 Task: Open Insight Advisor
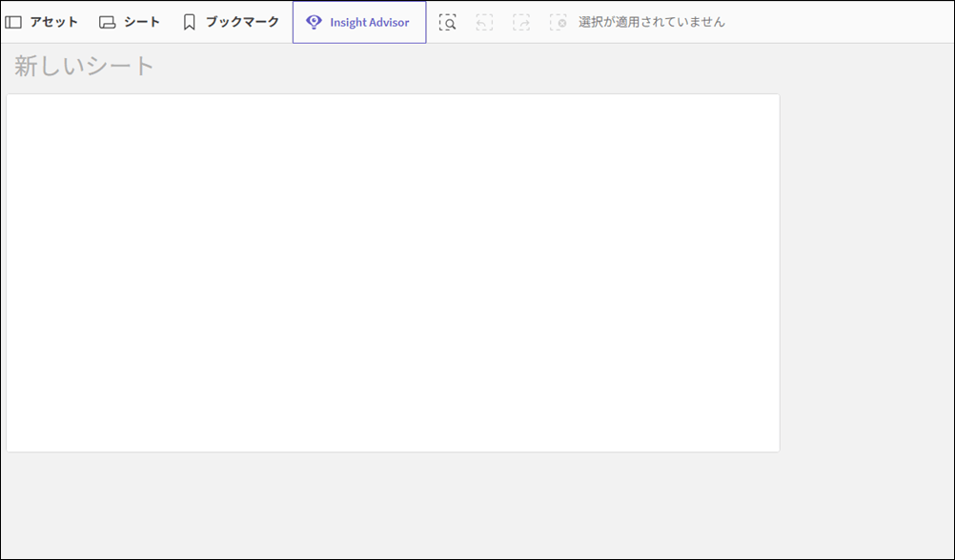(x=359, y=23)
